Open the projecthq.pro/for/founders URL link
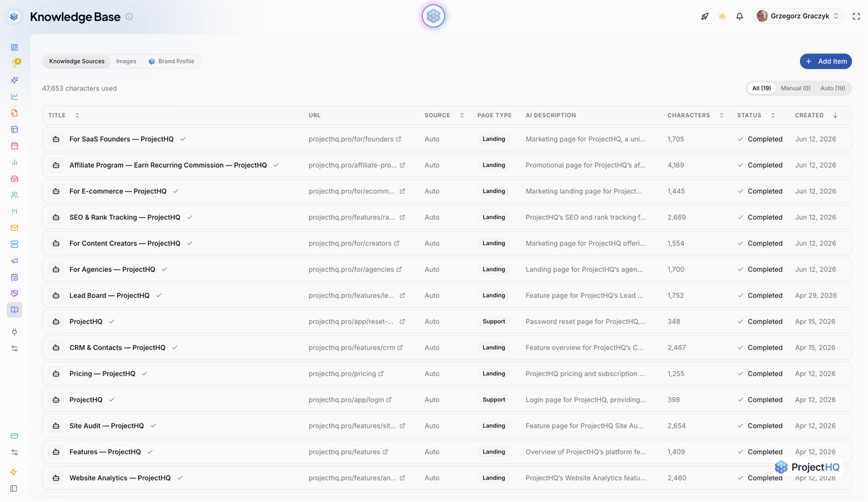The image size is (868, 502). coord(354,139)
